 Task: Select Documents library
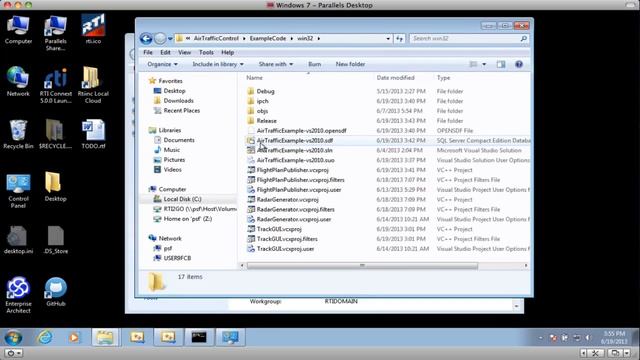pos(179,140)
